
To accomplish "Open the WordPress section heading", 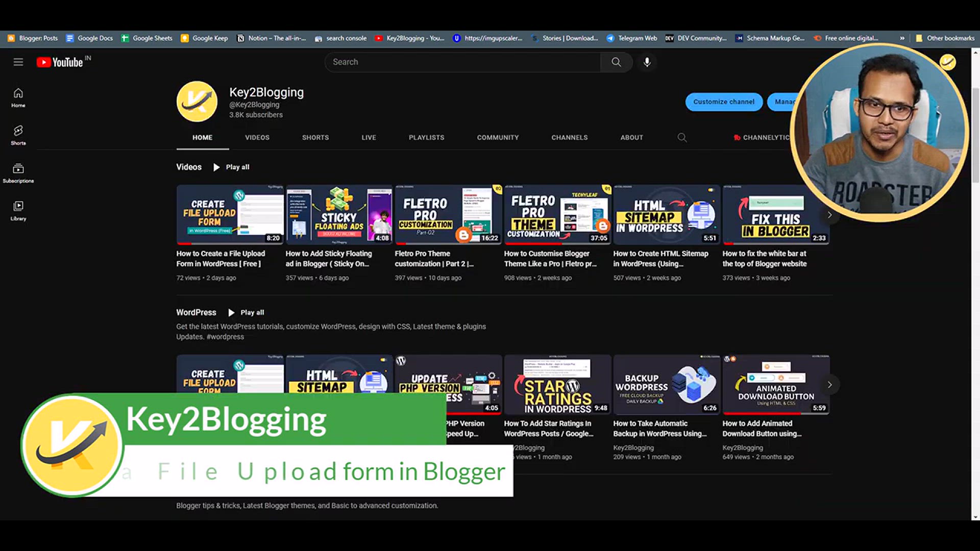I will pyautogui.click(x=196, y=312).
